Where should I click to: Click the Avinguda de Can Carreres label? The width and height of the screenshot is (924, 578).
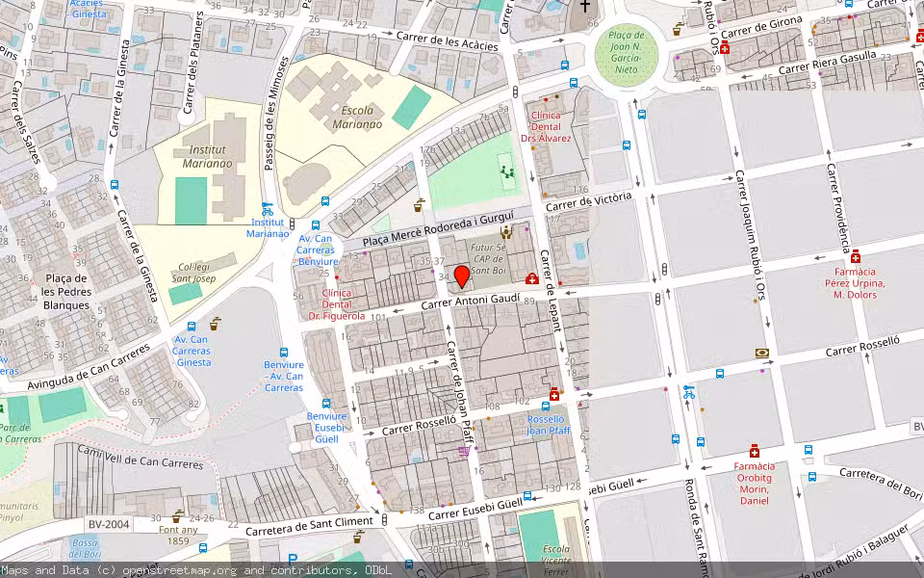tap(89, 367)
